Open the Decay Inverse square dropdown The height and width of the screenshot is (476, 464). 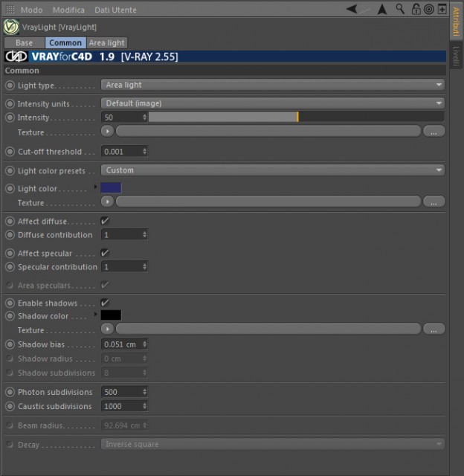(273, 444)
